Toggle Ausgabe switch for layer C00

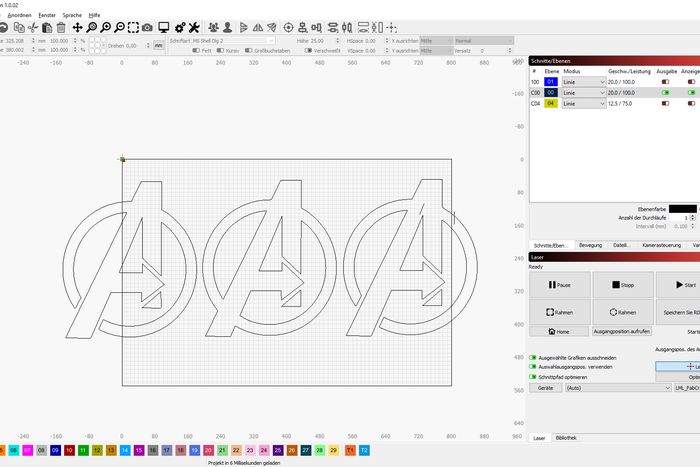pyautogui.click(x=665, y=92)
